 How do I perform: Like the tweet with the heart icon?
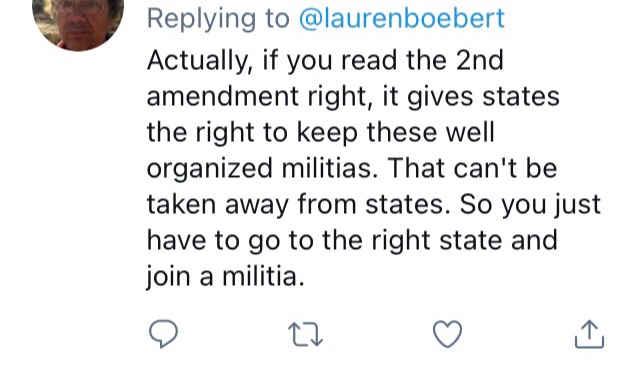447,334
